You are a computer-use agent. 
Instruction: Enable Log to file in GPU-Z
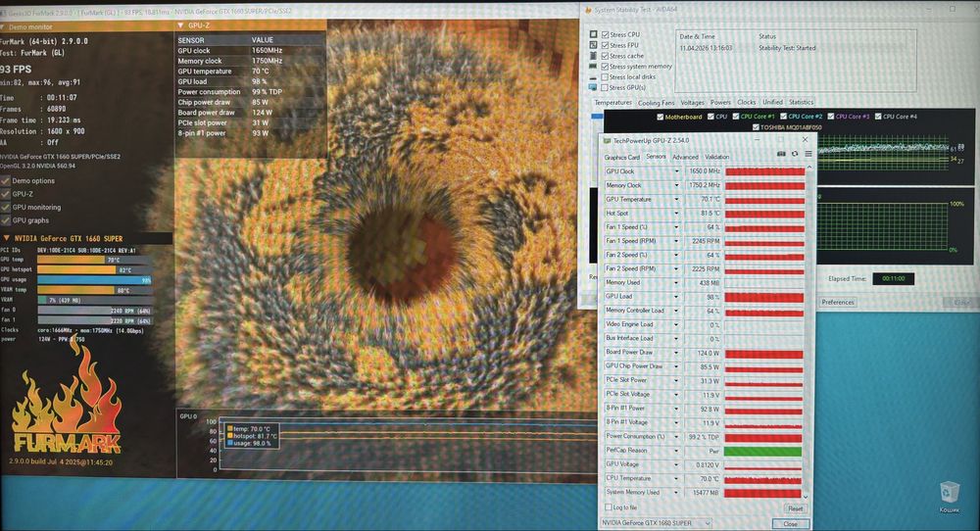pos(609,507)
